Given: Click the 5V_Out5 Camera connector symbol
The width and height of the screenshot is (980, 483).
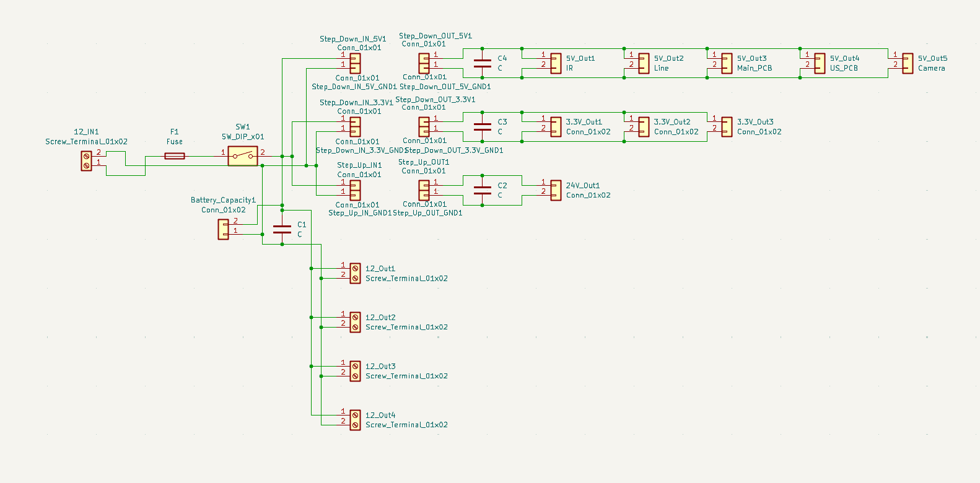Looking at the screenshot, I should [x=908, y=63].
